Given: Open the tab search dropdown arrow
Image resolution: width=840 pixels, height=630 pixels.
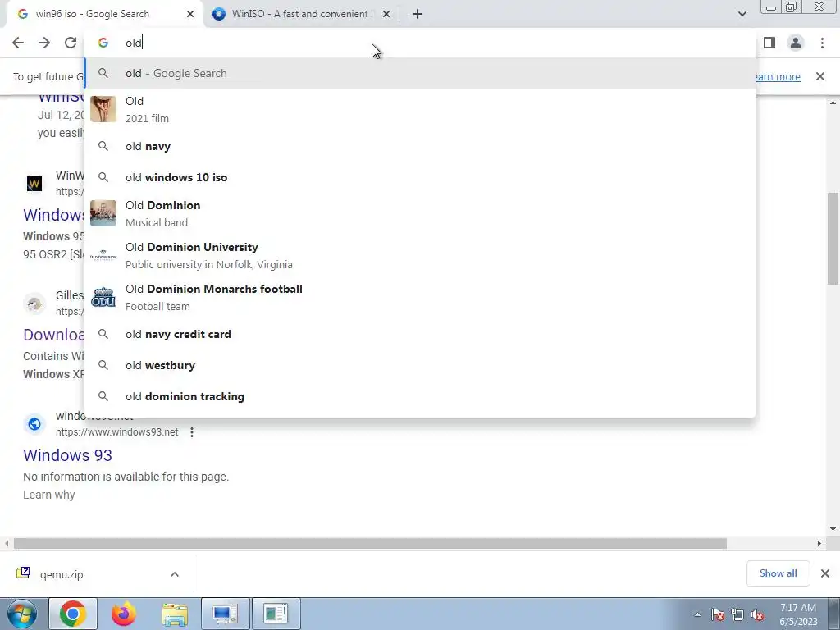Looking at the screenshot, I should [742, 14].
